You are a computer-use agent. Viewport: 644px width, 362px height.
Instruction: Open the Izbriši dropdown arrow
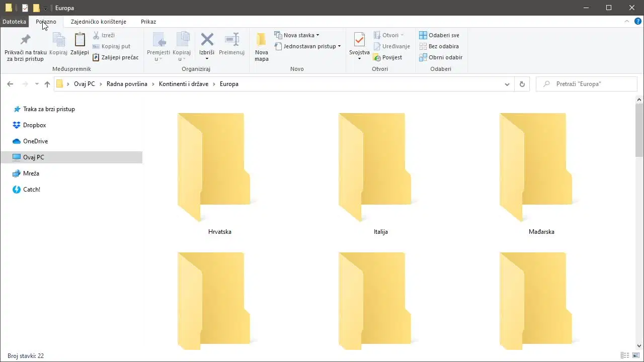pos(207,59)
